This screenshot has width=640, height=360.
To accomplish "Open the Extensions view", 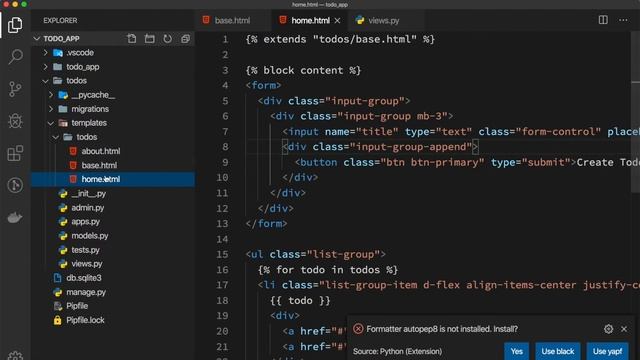I will click(x=15, y=153).
